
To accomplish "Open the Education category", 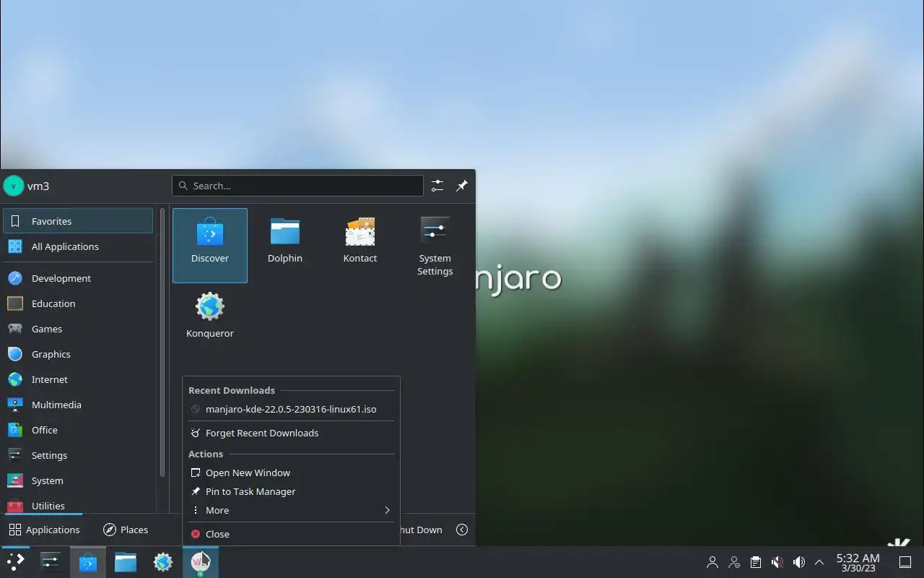I will coord(78,303).
